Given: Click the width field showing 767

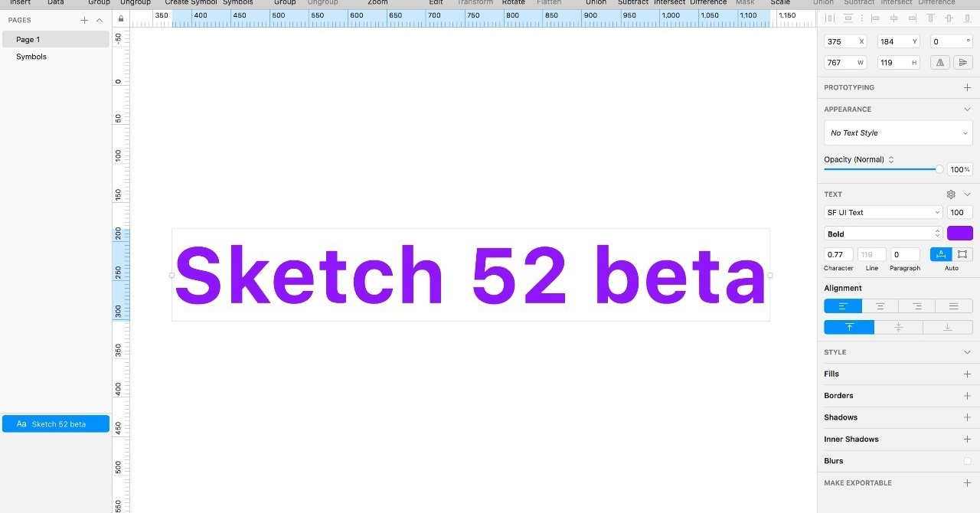Looking at the screenshot, I should coord(845,63).
